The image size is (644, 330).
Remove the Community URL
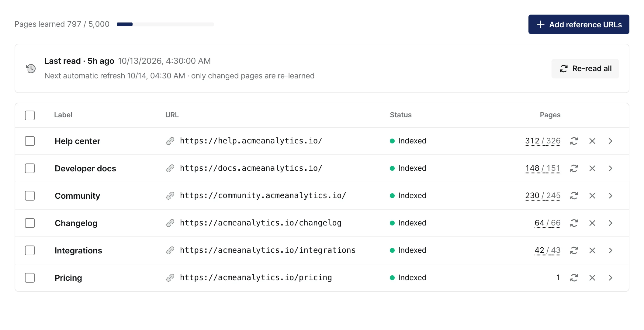tap(592, 196)
